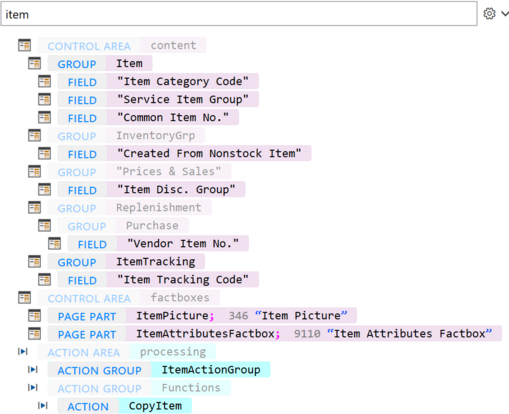Select the Replenishment group node
This screenshot has width=509, height=414.
tap(129, 208)
